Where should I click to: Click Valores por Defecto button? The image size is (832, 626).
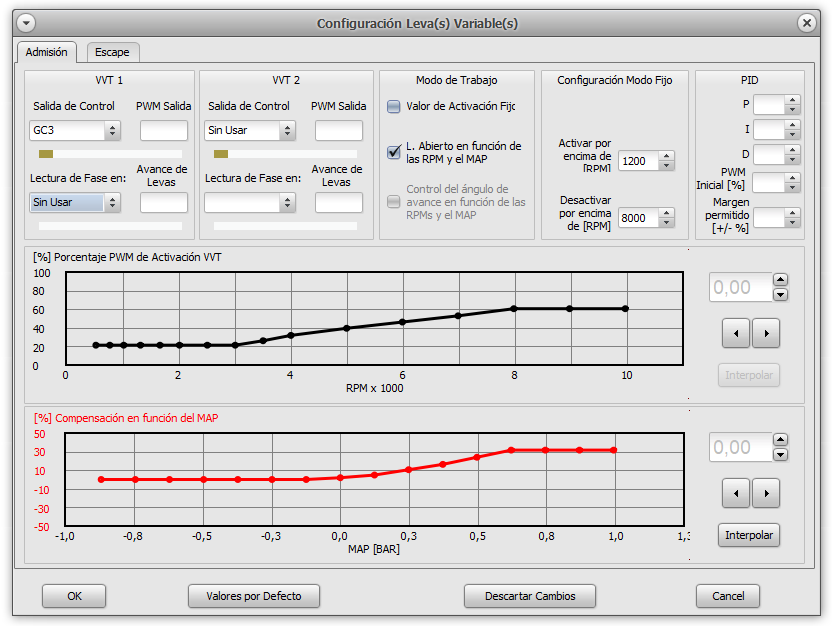pos(254,596)
